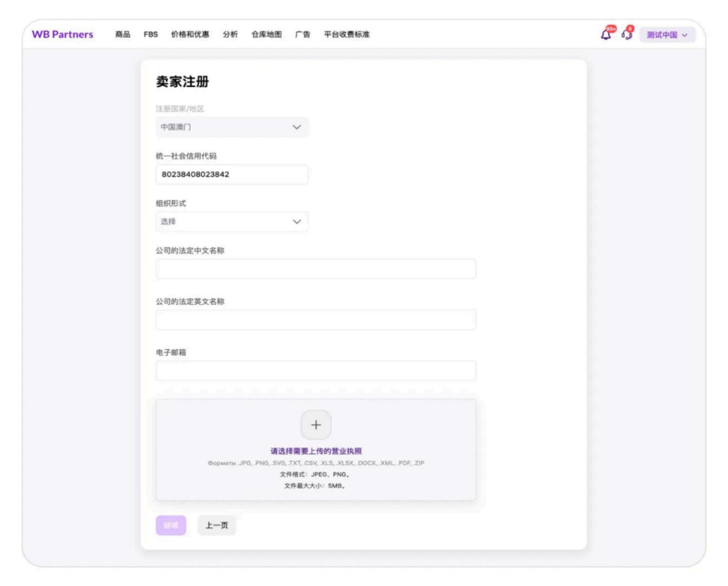Click the 公司的法定中文名称 input field
The height and width of the screenshot is (586, 728).
(315, 269)
